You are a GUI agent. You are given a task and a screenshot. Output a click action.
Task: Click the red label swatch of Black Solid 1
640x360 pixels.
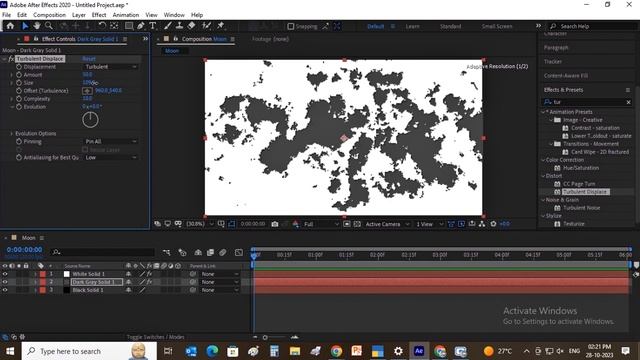tap(43, 290)
